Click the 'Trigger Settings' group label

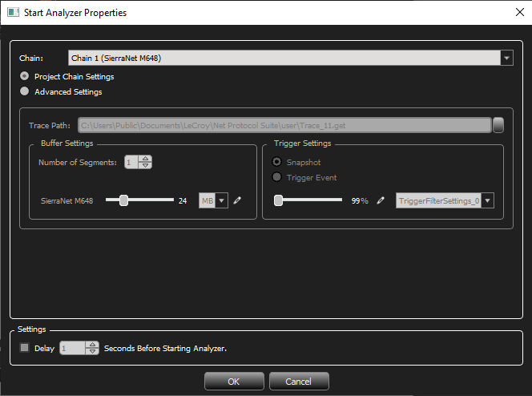tap(302, 143)
